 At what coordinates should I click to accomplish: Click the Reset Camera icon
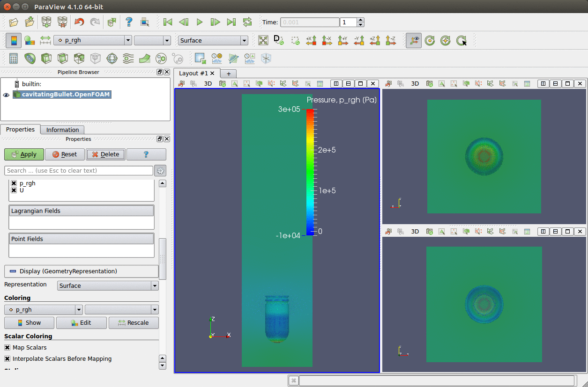point(263,40)
